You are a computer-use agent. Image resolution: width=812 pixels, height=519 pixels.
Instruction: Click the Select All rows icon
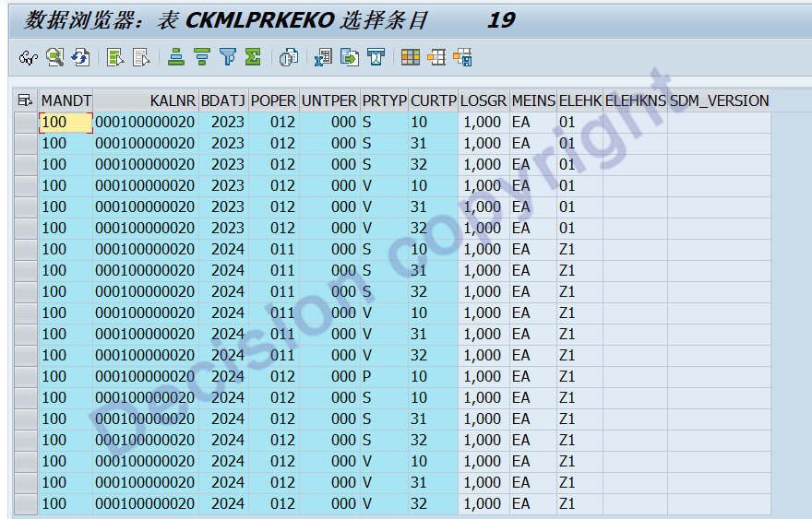[115, 58]
